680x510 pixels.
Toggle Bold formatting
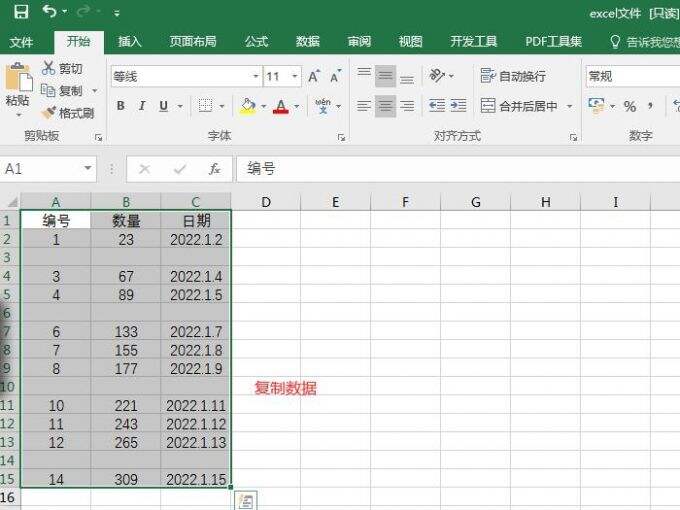tap(121, 106)
